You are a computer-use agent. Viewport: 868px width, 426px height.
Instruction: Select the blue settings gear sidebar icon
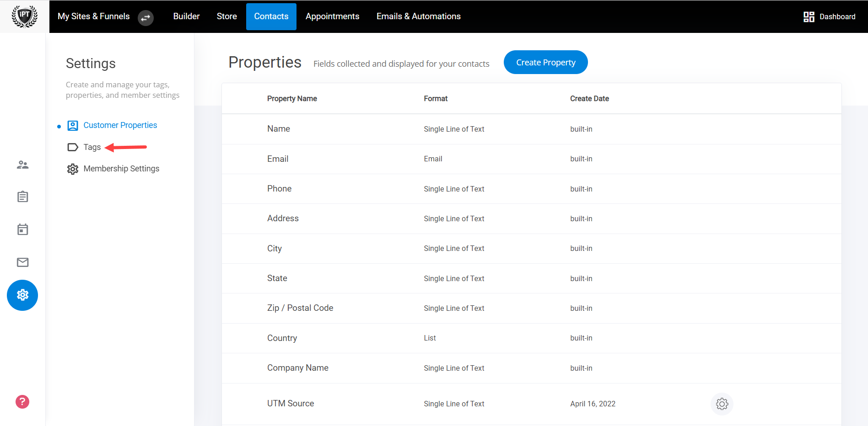pyautogui.click(x=22, y=295)
